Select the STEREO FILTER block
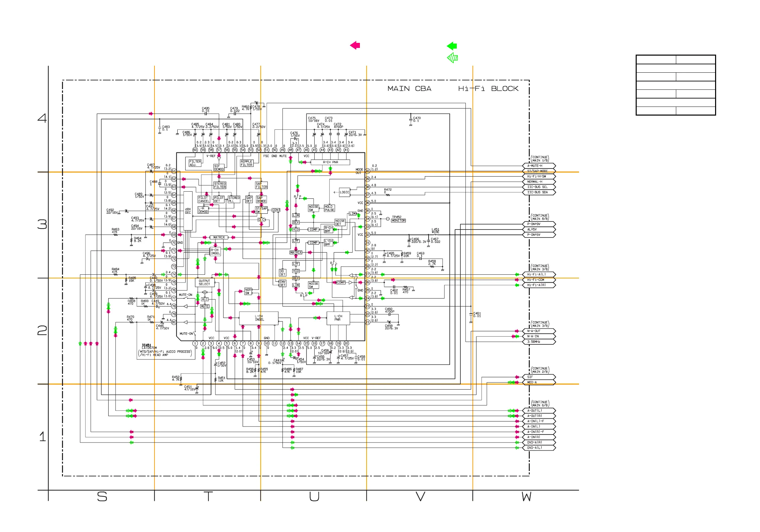Viewport: 760px width, 532px height. pos(220,185)
